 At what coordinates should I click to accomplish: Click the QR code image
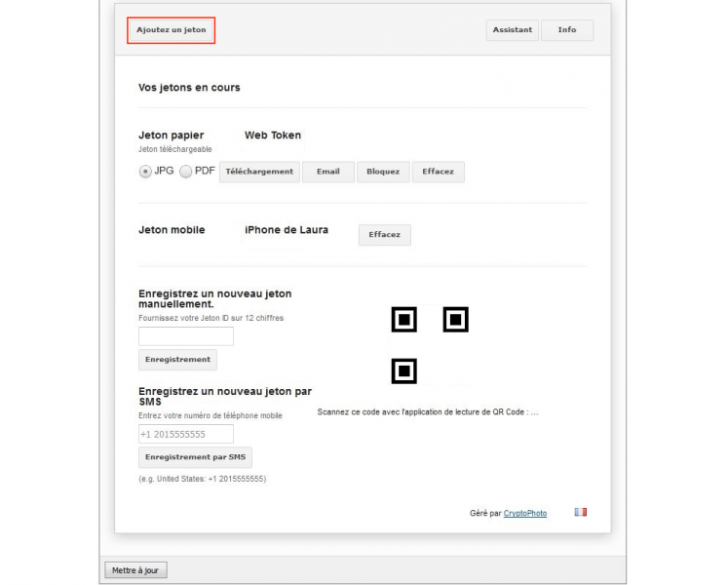(x=430, y=345)
